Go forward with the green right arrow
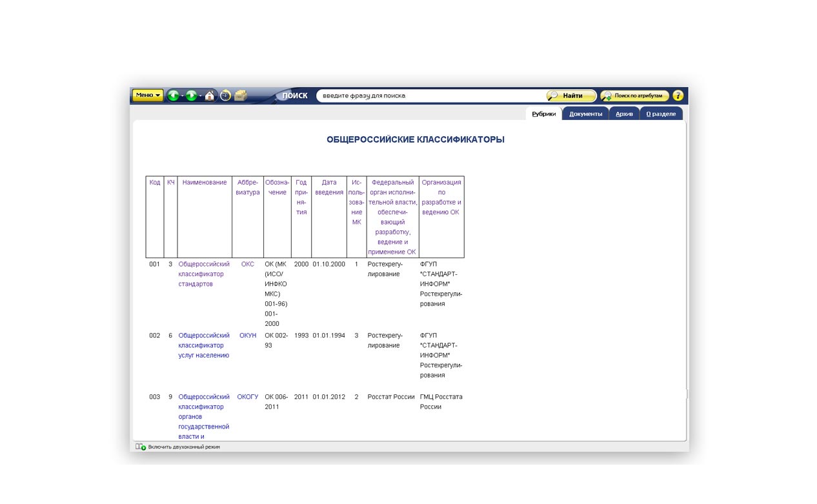 point(191,96)
